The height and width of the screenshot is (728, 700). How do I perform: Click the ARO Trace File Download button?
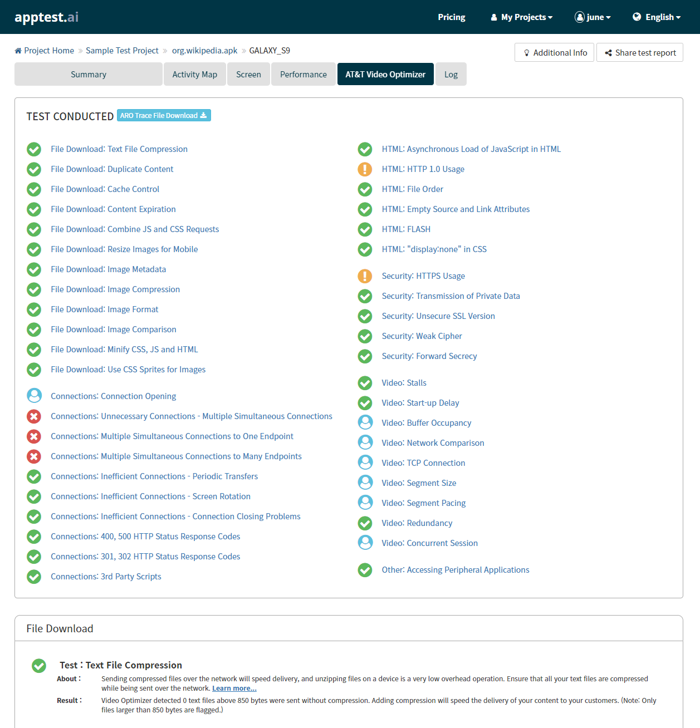pos(164,115)
